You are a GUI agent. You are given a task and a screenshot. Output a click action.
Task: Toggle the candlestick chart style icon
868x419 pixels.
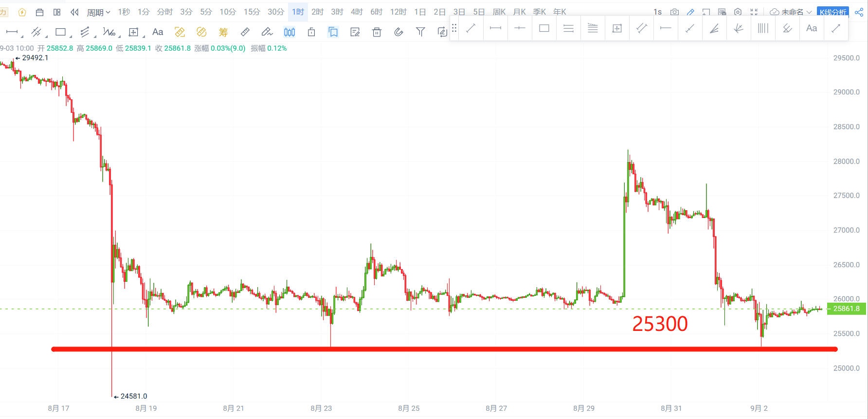289,32
